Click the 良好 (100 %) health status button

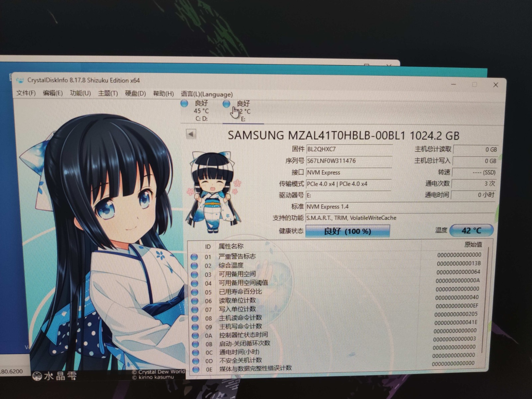click(x=347, y=231)
